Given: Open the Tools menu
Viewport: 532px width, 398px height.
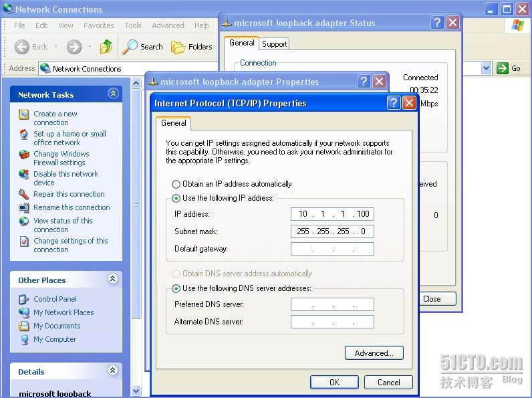Looking at the screenshot, I should pyautogui.click(x=132, y=25).
